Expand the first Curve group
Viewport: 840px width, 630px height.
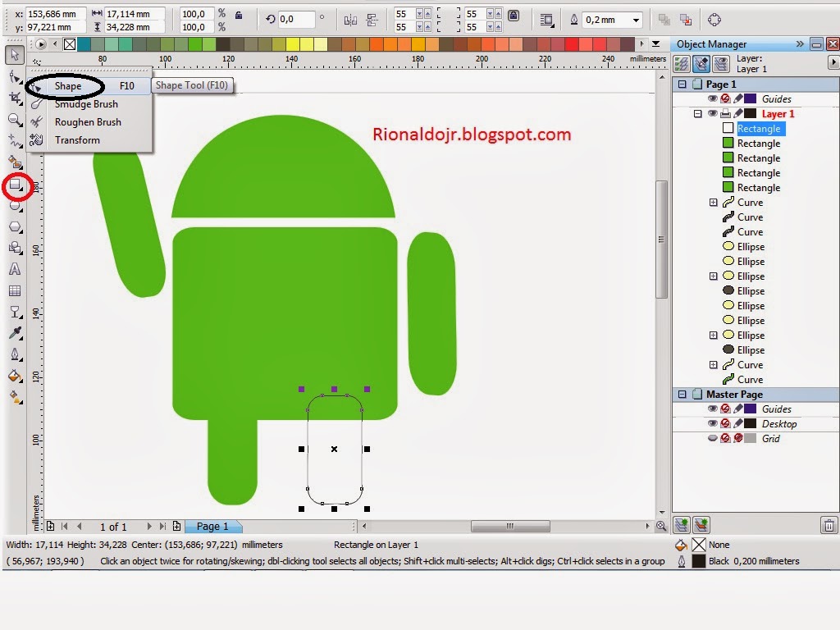coord(713,203)
